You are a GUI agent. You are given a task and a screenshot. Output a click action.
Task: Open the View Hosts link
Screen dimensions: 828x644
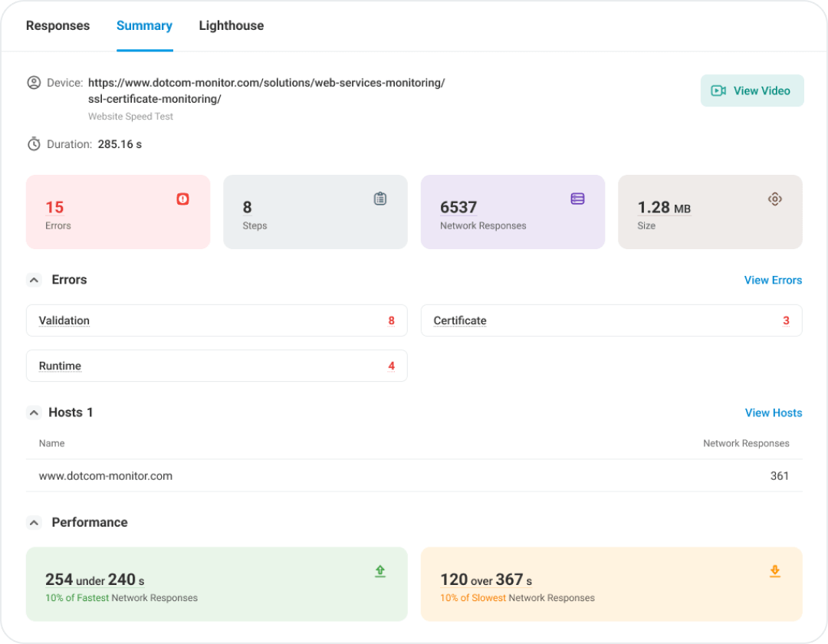pos(774,412)
